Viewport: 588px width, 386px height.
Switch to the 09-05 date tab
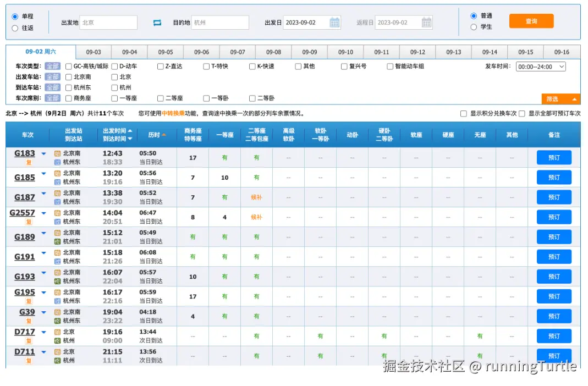(166, 52)
